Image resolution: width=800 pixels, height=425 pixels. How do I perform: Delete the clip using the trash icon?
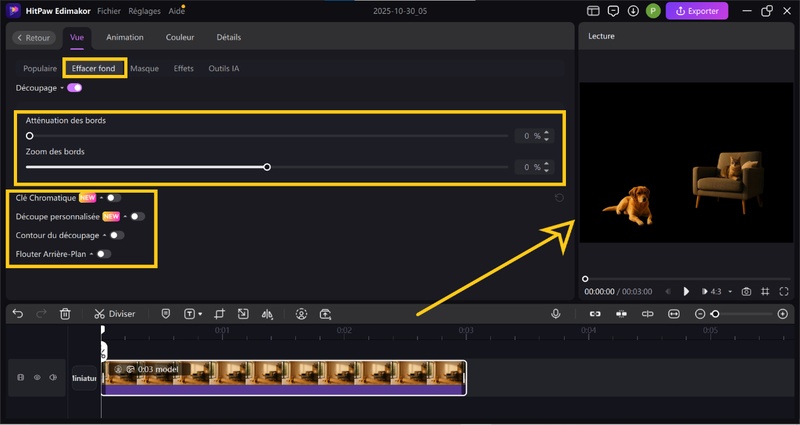65,314
